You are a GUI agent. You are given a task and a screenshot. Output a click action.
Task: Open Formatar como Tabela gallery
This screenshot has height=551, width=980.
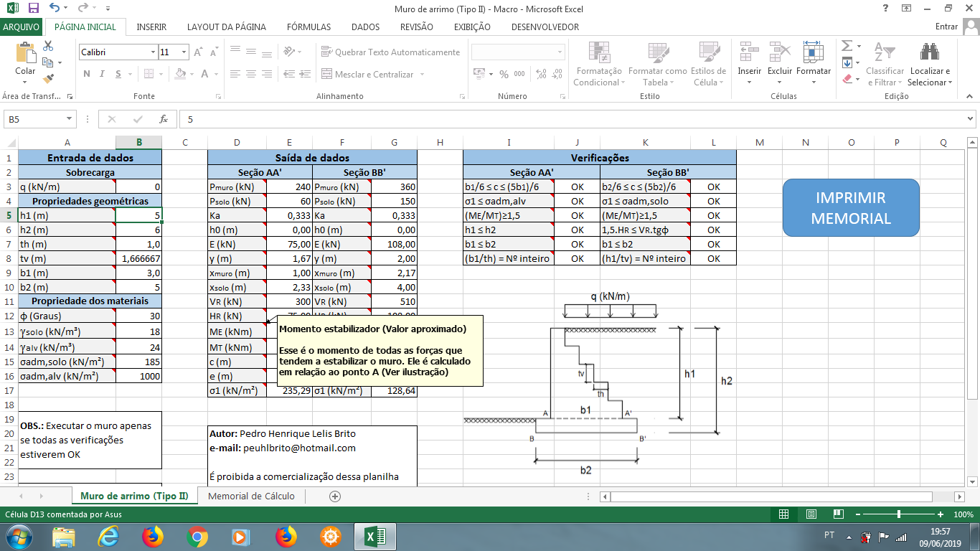point(657,64)
